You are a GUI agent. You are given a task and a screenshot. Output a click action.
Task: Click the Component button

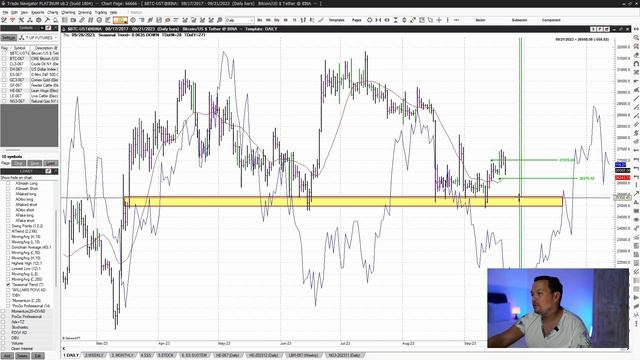pyautogui.click(x=551, y=20)
